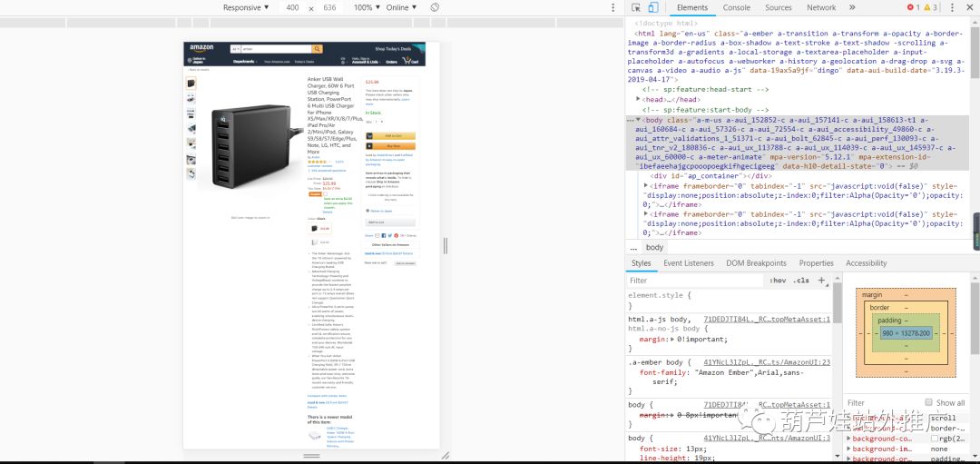Click the Add to List button
The image size is (980, 464).
(x=390, y=222)
